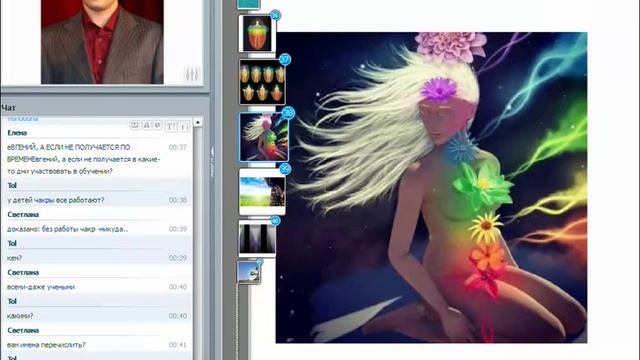The width and height of the screenshot is (640, 360).
Task: Click message 'у детей чакры все работают?'
Action: coord(56,200)
